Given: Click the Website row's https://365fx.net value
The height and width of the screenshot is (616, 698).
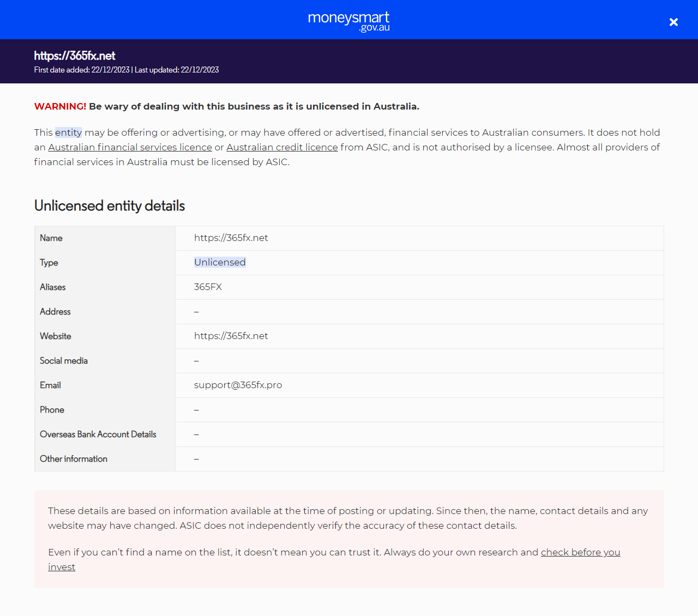Looking at the screenshot, I should point(231,336).
